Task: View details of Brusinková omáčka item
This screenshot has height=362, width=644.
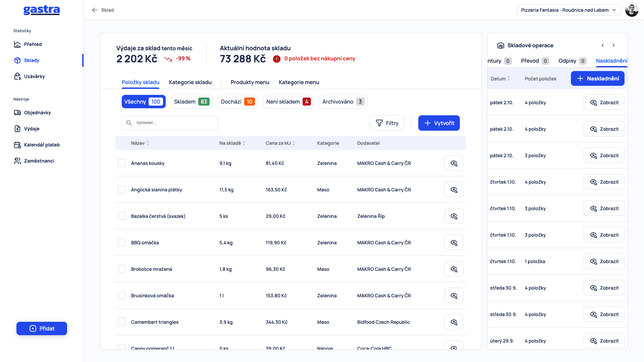Action: 453,295
